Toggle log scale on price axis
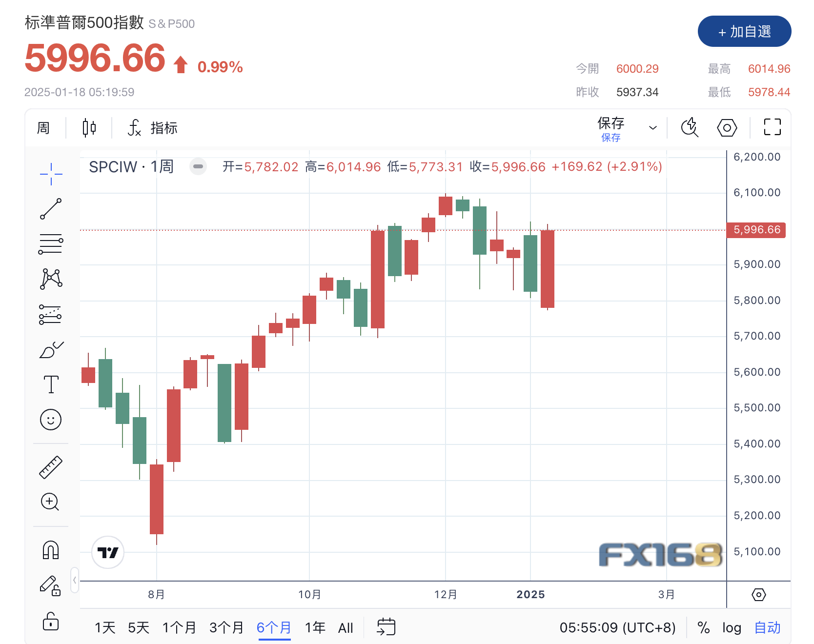This screenshot has height=644, width=814. coord(732,627)
